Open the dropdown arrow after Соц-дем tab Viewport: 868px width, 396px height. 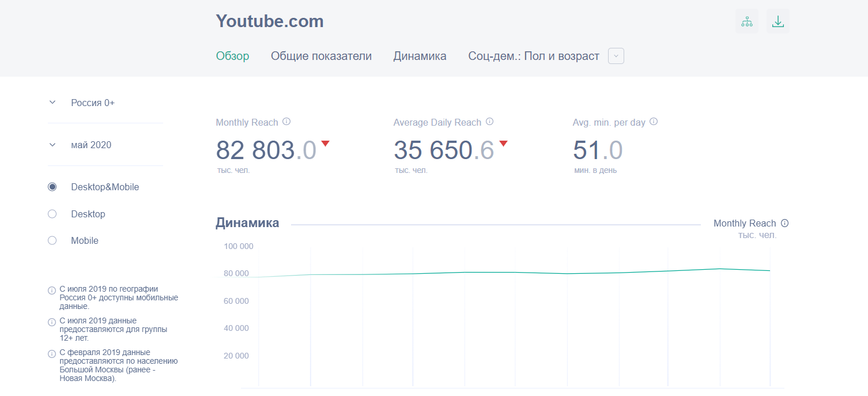(616, 56)
